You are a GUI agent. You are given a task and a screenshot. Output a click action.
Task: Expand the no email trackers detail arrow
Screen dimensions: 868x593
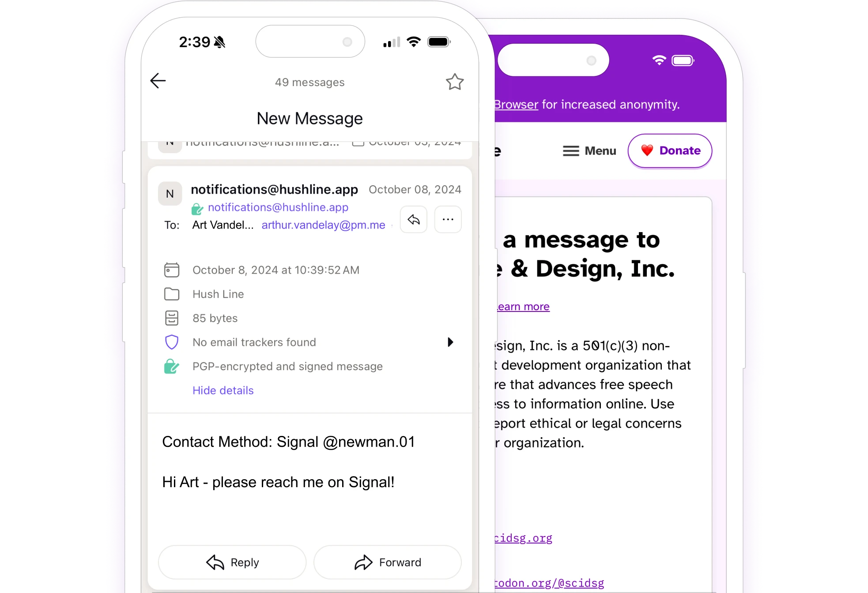tap(450, 342)
